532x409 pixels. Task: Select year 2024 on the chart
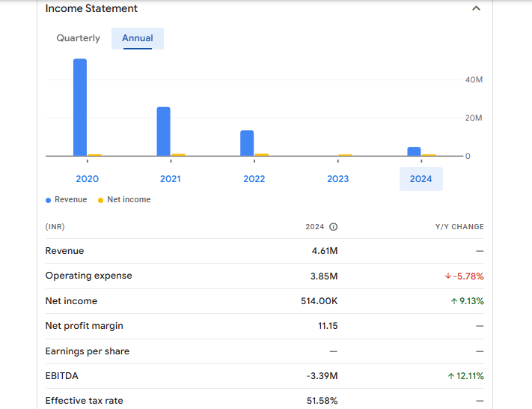tap(421, 179)
